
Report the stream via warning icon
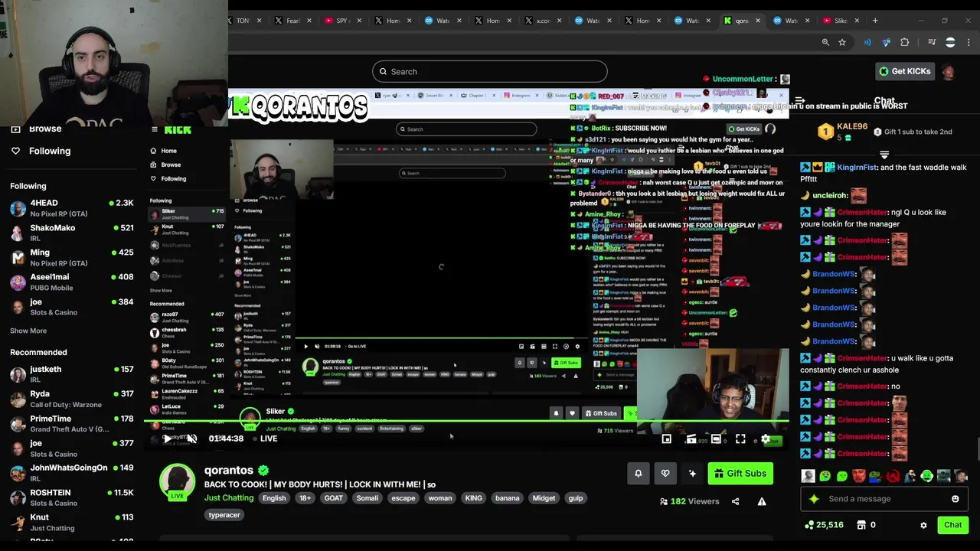click(762, 501)
